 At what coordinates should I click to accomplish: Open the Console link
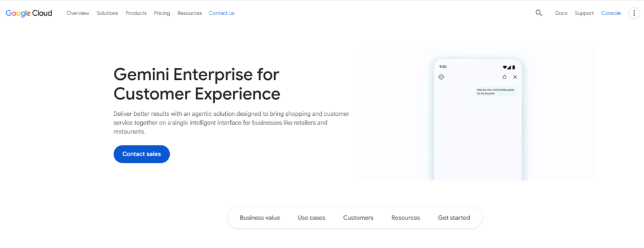[611, 13]
